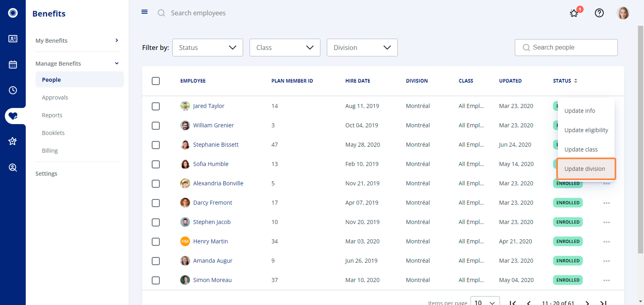Click the ENROLLED badge for Henry Martin
The height and width of the screenshot is (305, 644).
pyautogui.click(x=568, y=241)
